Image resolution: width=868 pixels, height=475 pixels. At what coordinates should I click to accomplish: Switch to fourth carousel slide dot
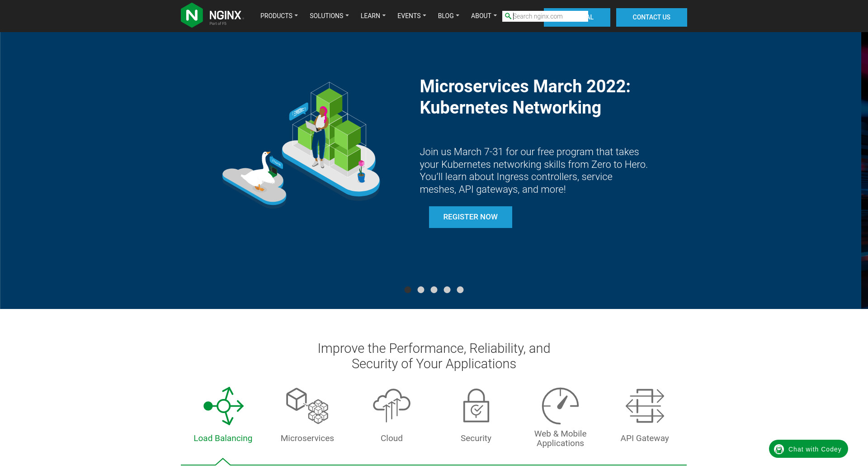(x=447, y=290)
